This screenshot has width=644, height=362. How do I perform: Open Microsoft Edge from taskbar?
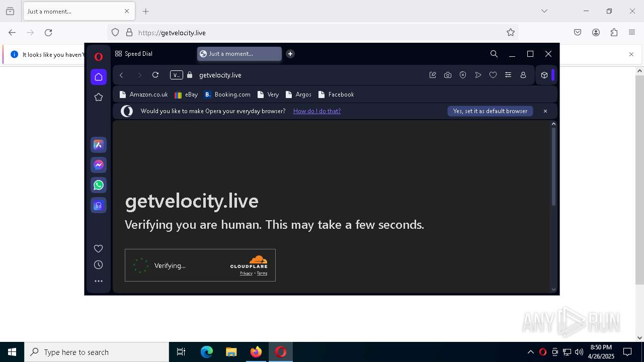point(207,352)
